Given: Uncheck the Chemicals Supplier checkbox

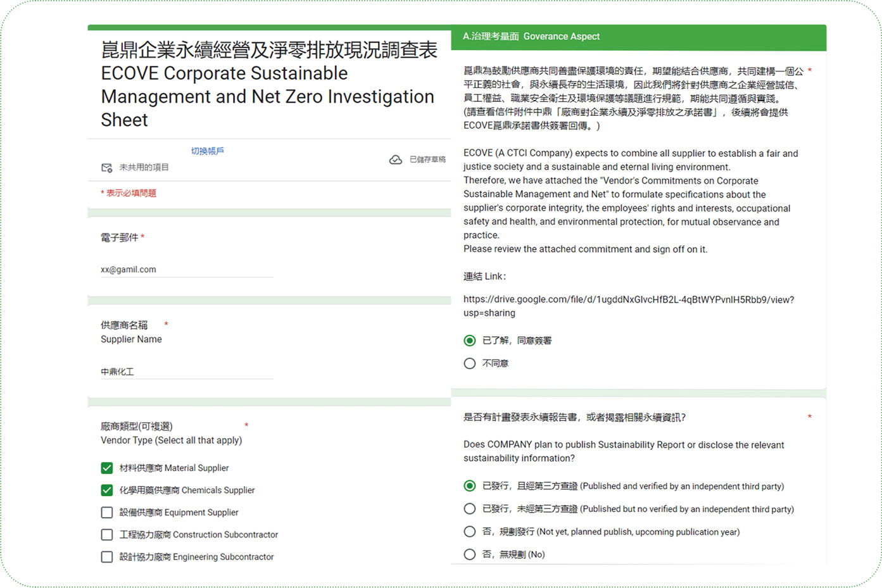Looking at the screenshot, I should 107,491.
